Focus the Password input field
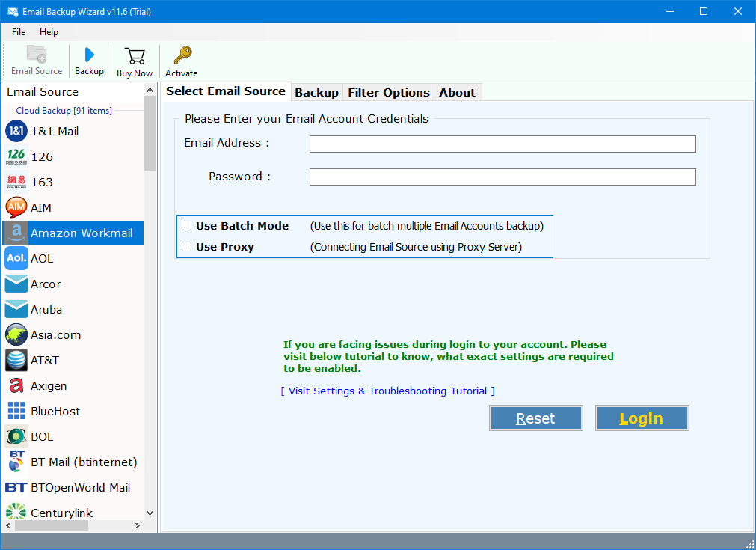Screen dimensions: 756x550 click(x=503, y=177)
